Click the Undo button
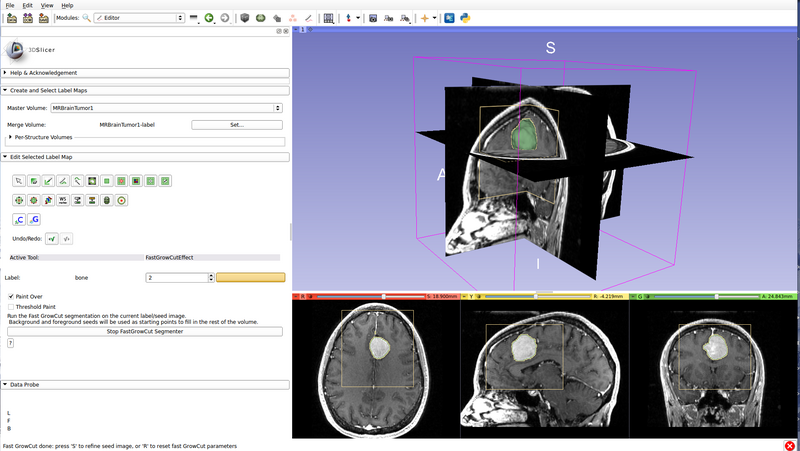This screenshot has width=800, height=451. pyautogui.click(x=52, y=239)
